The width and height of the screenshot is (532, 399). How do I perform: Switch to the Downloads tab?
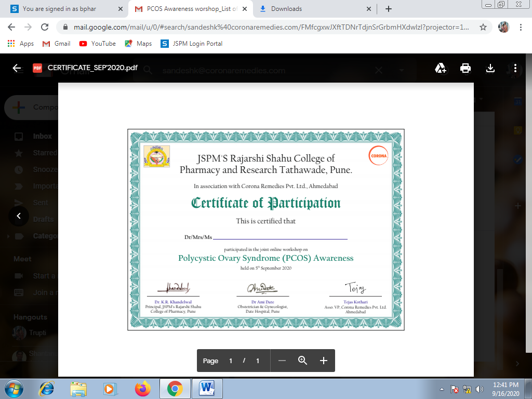(315, 9)
